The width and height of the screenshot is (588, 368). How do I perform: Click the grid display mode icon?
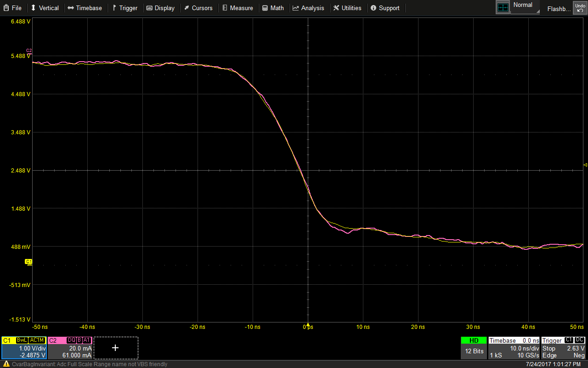click(503, 7)
